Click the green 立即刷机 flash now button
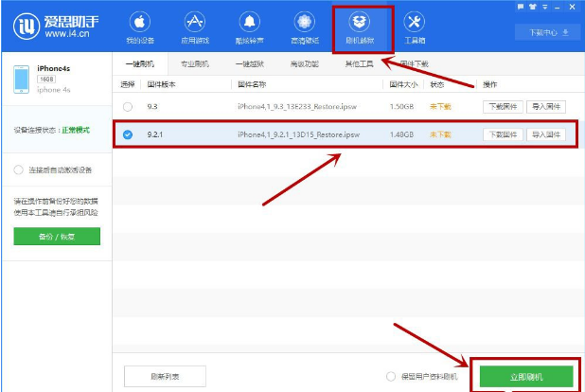 click(x=526, y=376)
